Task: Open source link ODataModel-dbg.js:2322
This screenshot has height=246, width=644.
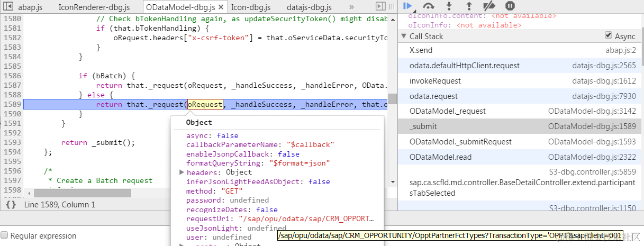Action: click(x=592, y=157)
